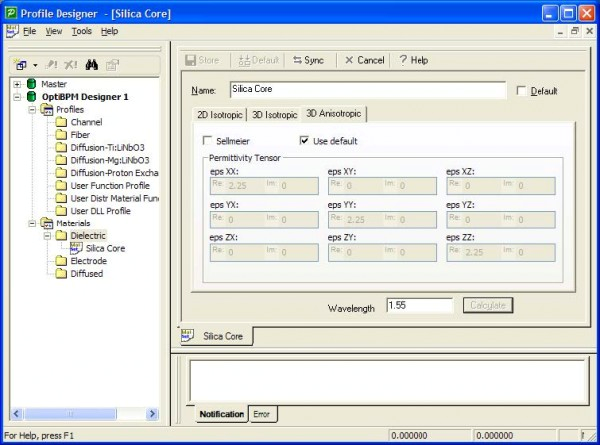Select the Notification tab
600x445 pixels.
click(221, 414)
